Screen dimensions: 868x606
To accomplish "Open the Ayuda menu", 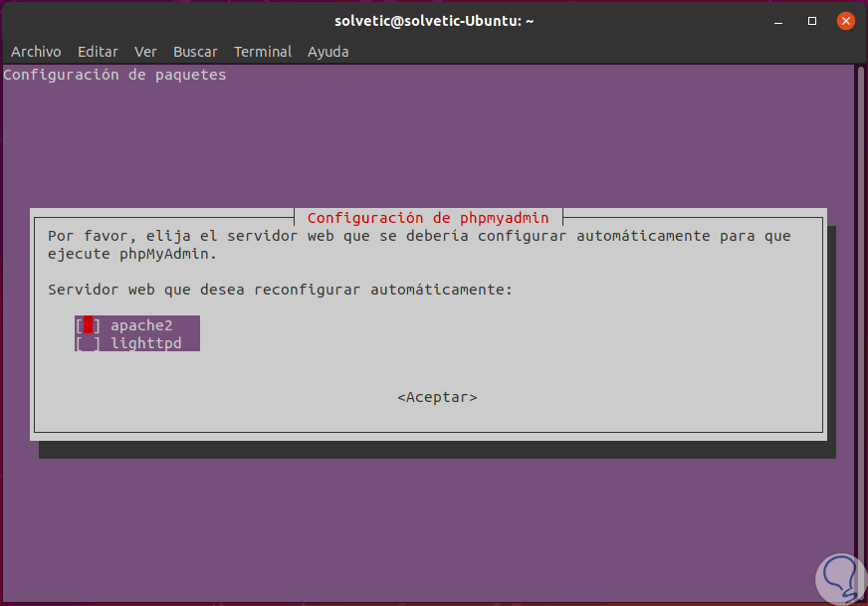I will click(x=327, y=52).
